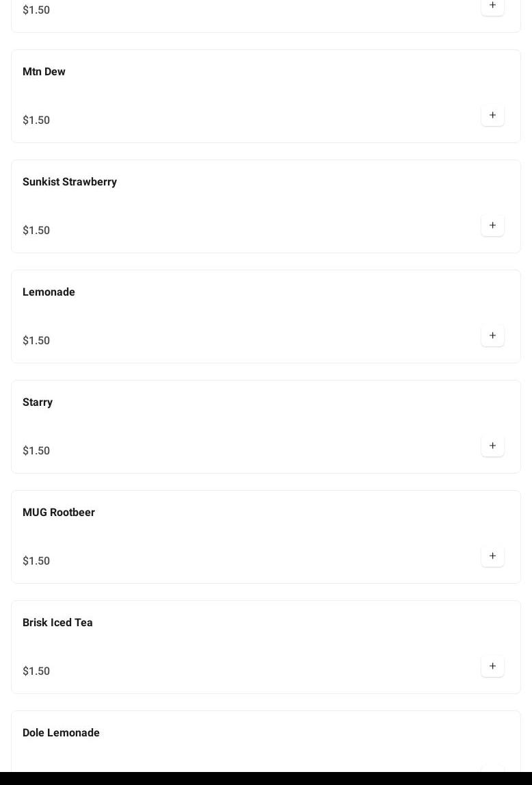
Task: Add Brisk Iced Tea to cart
Action: (492, 666)
